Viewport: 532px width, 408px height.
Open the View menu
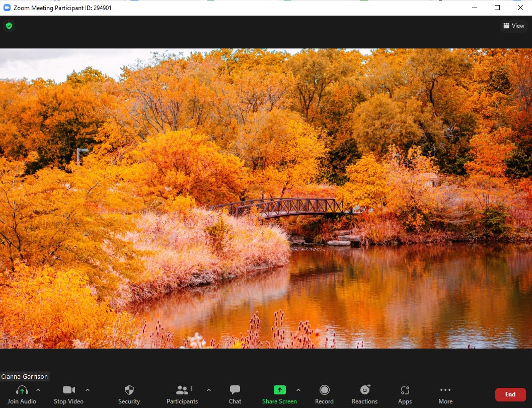(x=513, y=26)
